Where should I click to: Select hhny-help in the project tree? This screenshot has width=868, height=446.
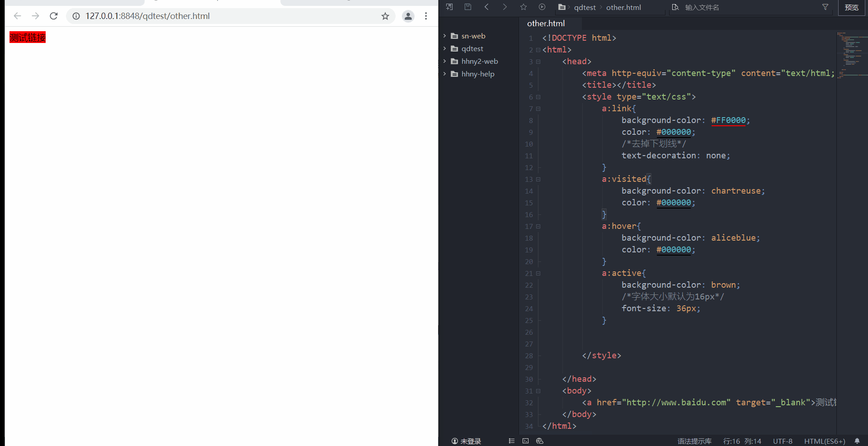[x=478, y=74]
